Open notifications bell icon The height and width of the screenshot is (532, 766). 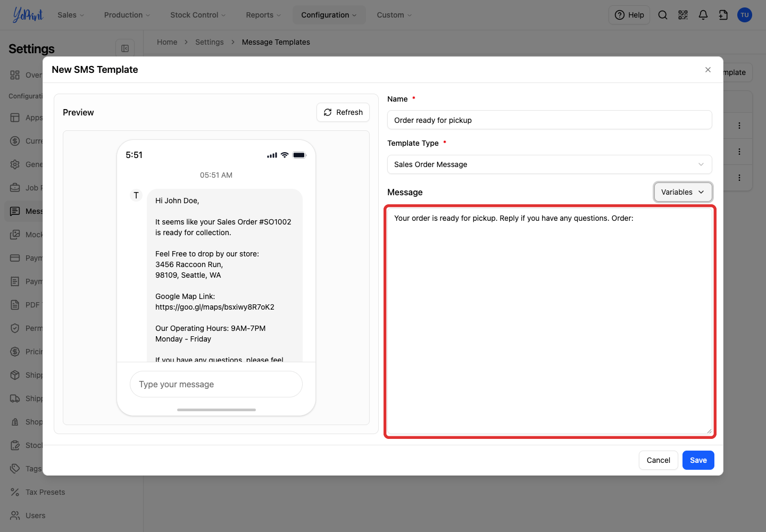click(x=703, y=15)
